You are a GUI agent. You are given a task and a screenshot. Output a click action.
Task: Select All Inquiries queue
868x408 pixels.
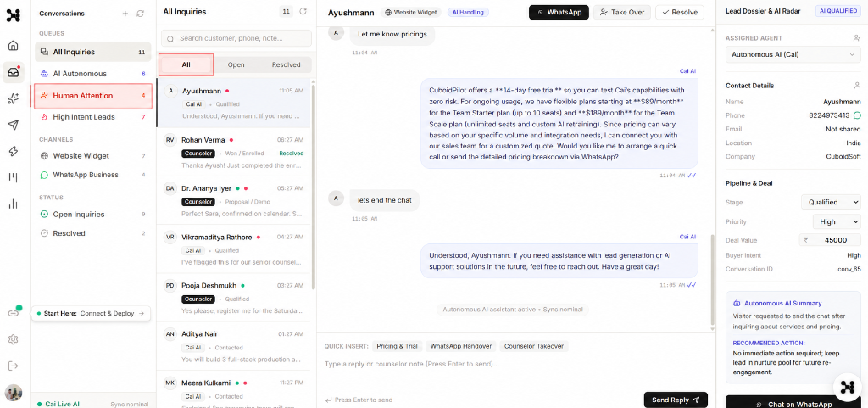(93, 52)
